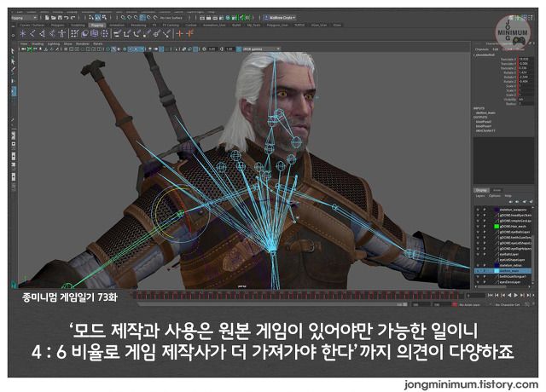Click the Go to Start of playback button

point(490,295)
